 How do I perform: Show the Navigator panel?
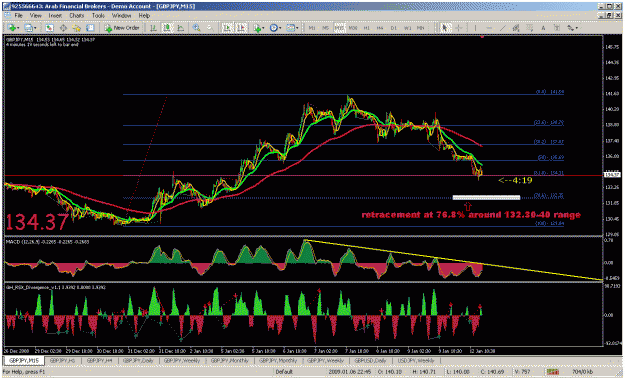click(77, 28)
